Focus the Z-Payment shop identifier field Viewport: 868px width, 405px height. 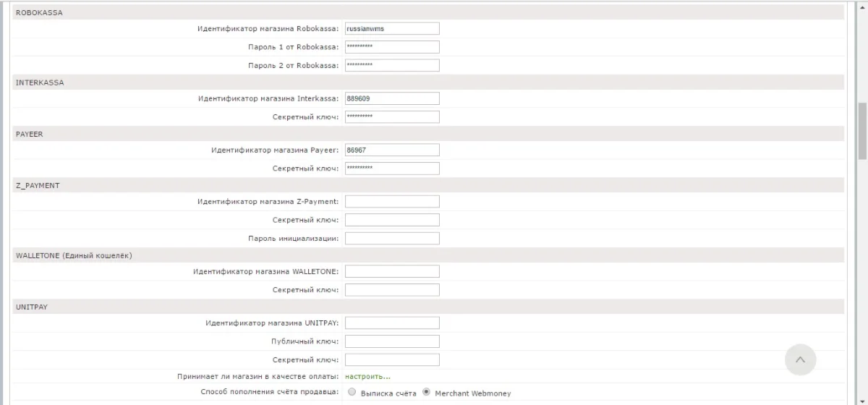click(x=392, y=201)
